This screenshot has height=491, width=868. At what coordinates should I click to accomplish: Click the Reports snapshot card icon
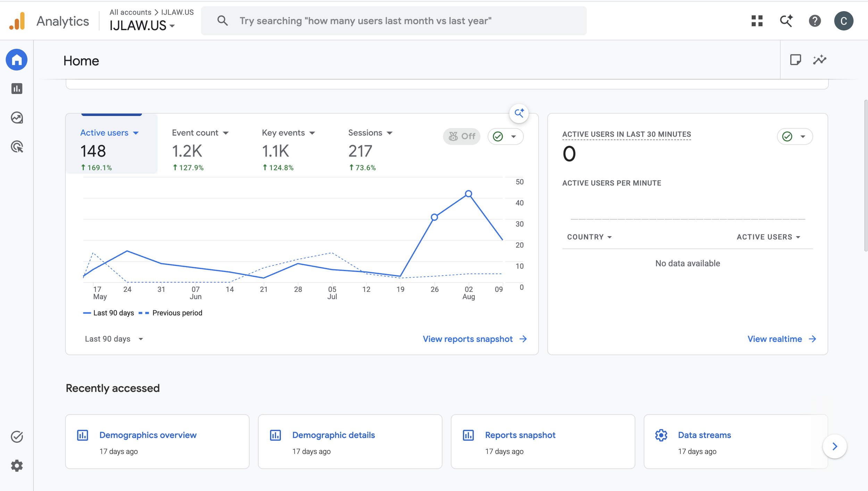pyautogui.click(x=468, y=435)
